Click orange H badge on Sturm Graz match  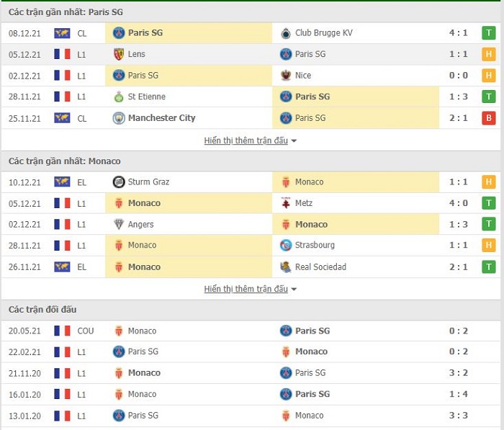[x=489, y=182]
